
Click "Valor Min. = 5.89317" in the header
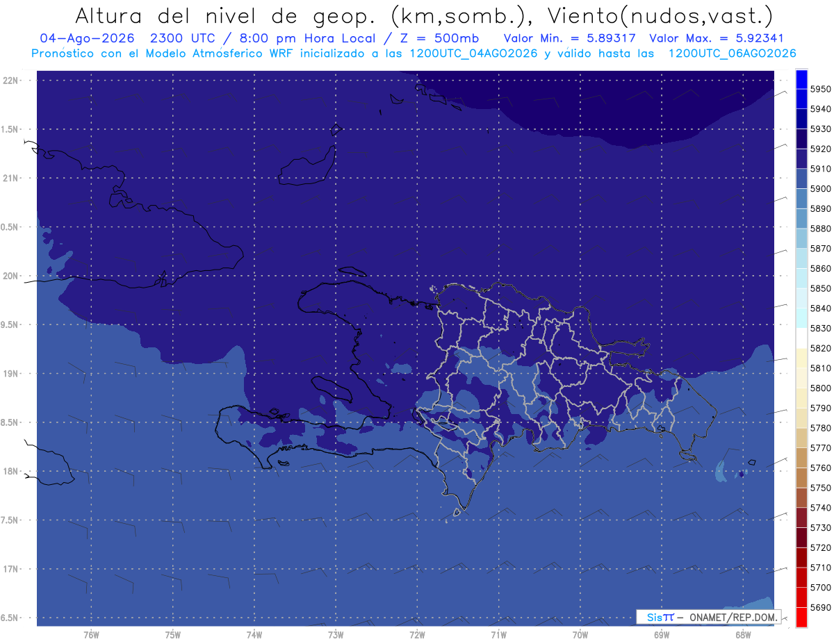click(569, 38)
